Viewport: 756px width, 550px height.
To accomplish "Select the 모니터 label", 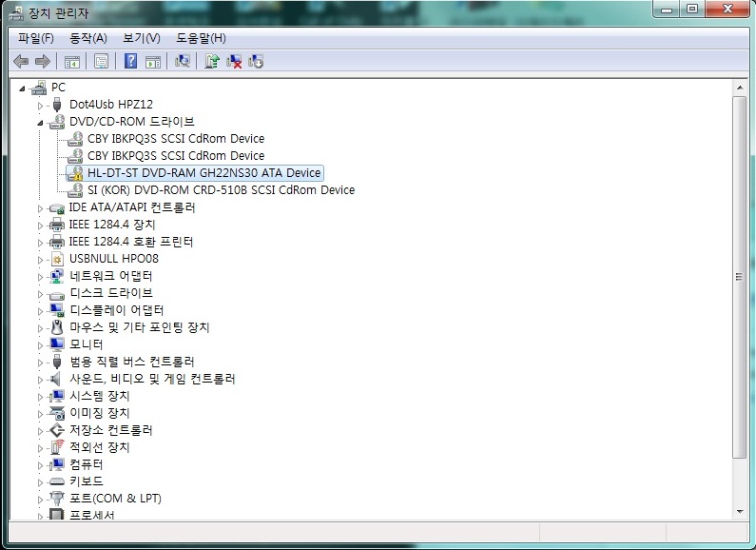I will (x=87, y=344).
